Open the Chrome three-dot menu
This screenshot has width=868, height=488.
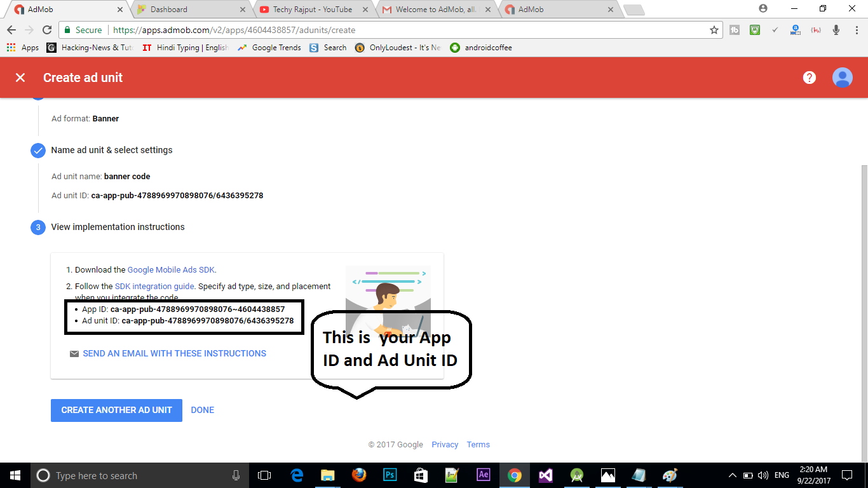coord(855,30)
